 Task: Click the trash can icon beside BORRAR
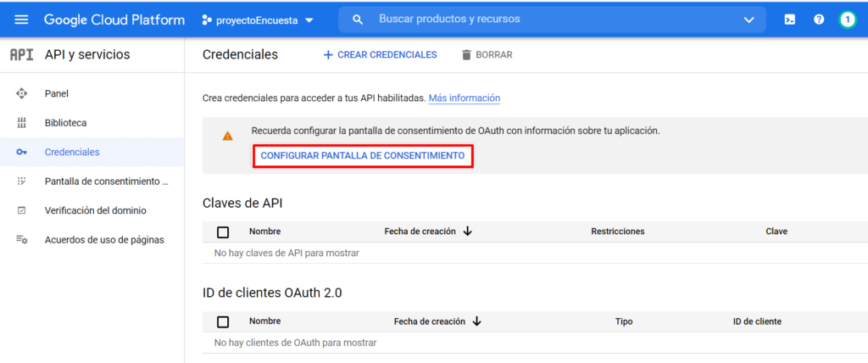click(x=467, y=55)
